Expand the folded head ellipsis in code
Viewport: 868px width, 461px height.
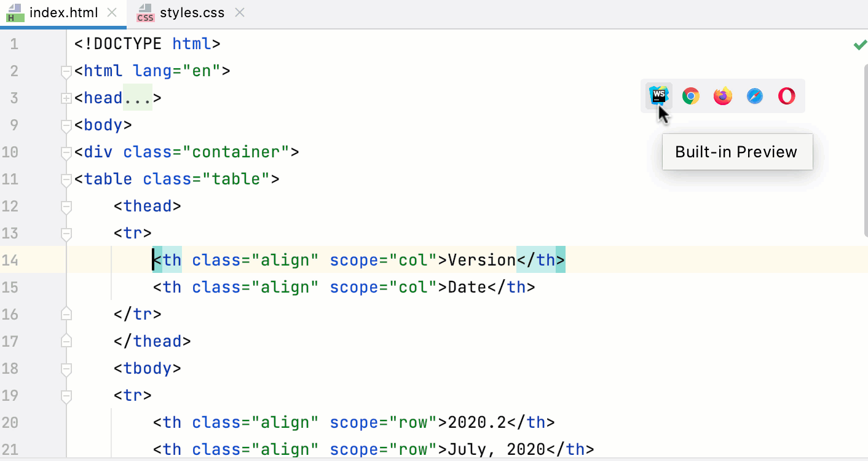[136, 97]
